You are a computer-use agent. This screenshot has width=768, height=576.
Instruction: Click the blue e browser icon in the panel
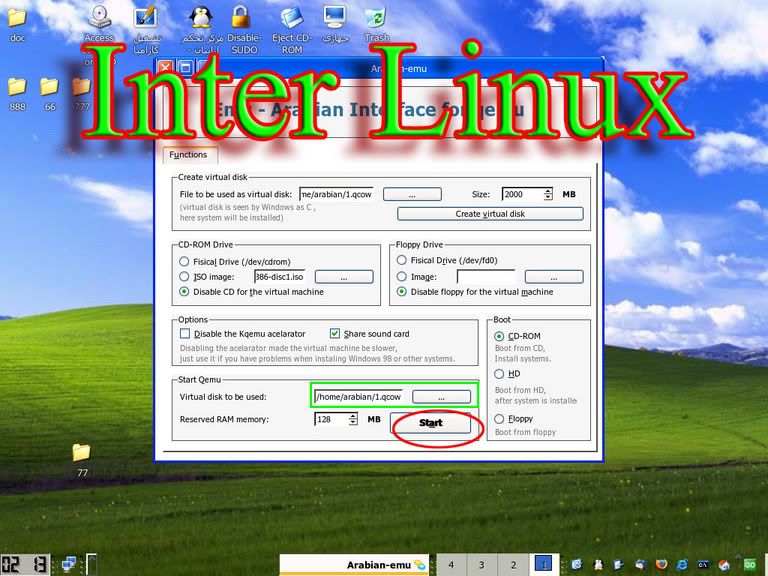pos(682,565)
